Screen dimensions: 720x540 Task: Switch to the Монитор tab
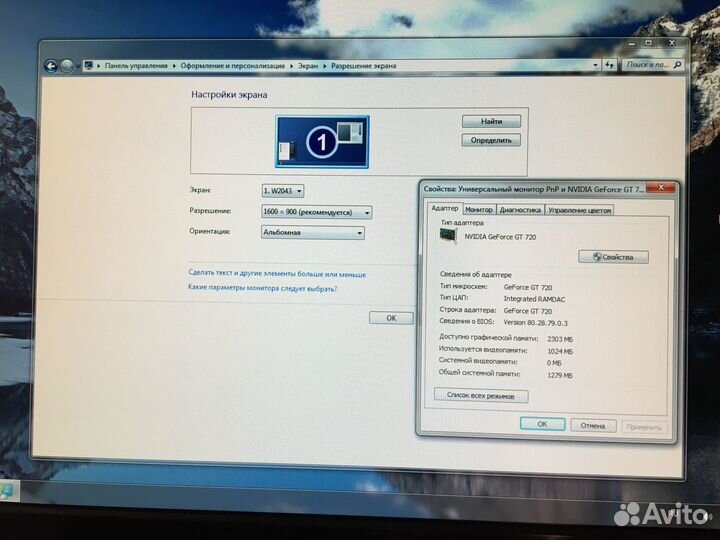pos(479,210)
